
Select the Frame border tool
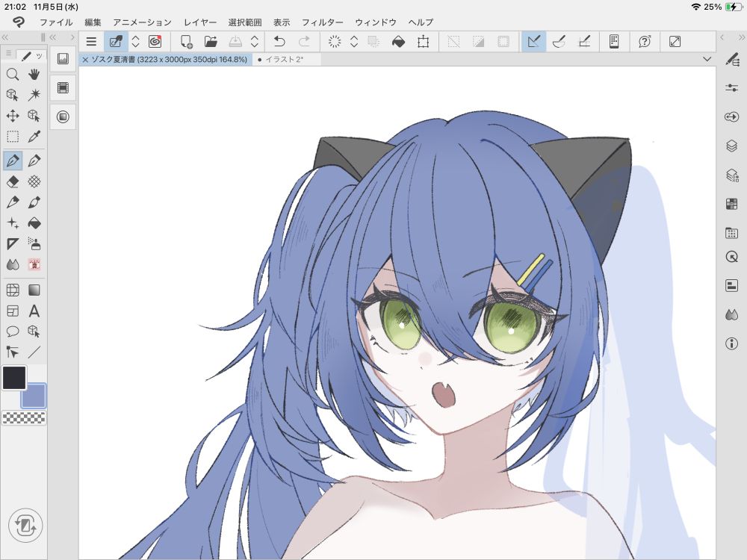pos(13,311)
